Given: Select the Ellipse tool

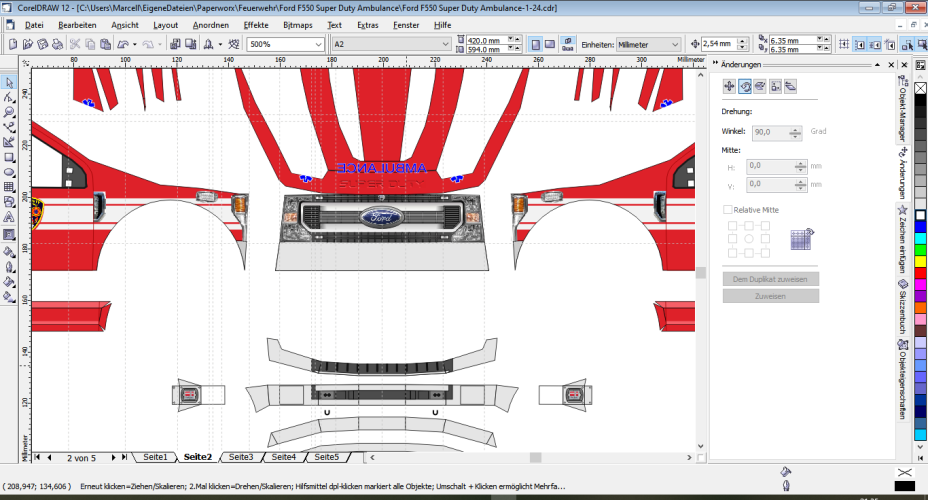Looking at the screenshot, I should pos(9,172).
